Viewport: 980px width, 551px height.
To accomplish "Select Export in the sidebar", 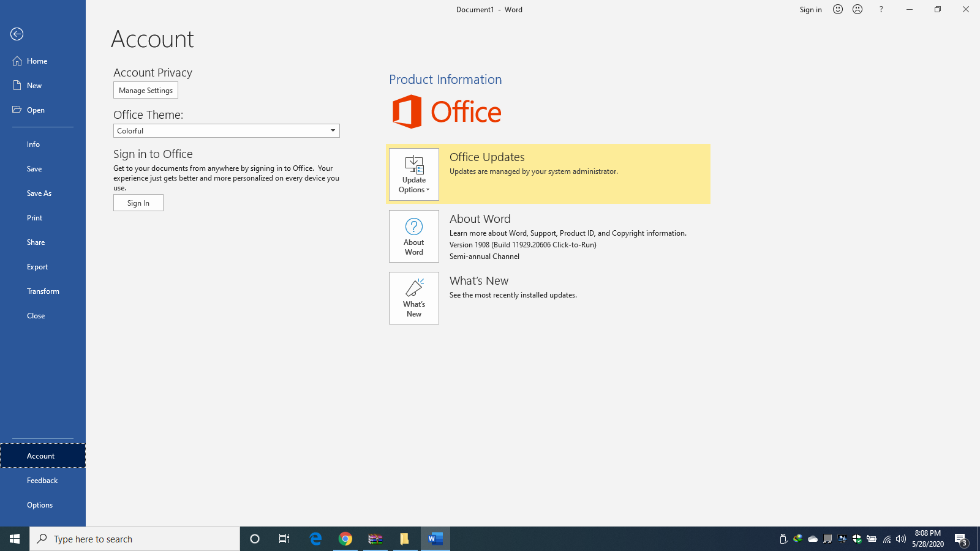I will (x=43, y=267).
